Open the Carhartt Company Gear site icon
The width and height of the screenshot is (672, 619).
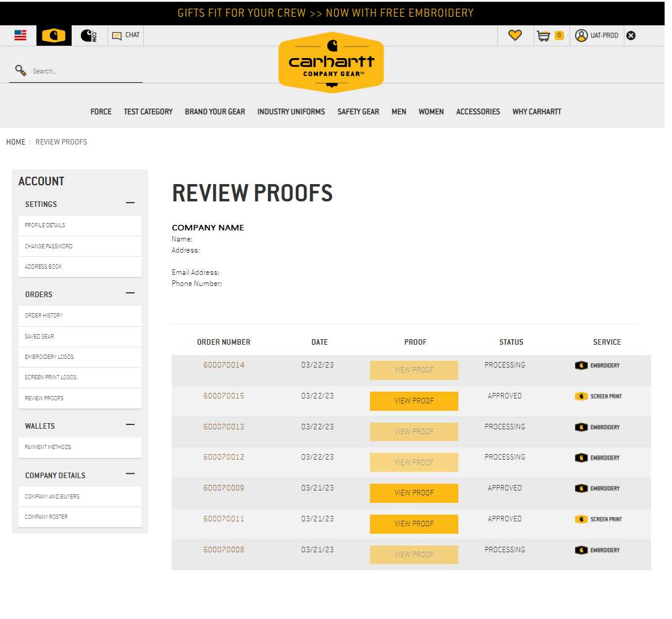click(x=54, y=35)
